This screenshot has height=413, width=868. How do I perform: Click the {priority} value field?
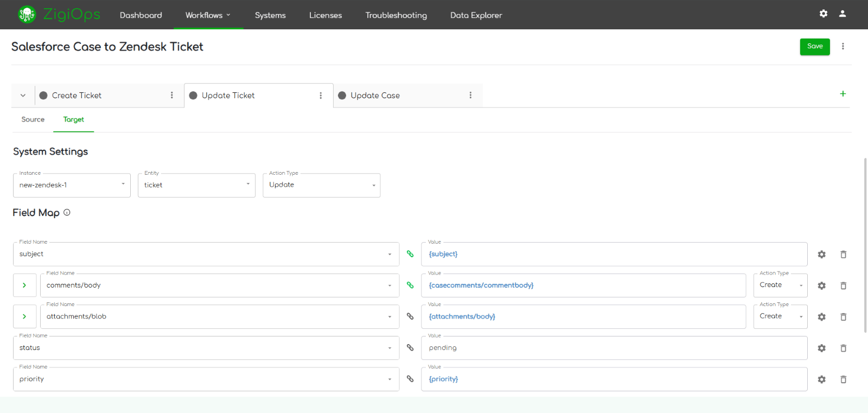(x=614, y=379)
